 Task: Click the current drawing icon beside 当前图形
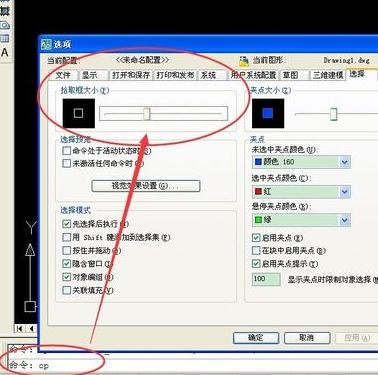[x=244, y=61]
